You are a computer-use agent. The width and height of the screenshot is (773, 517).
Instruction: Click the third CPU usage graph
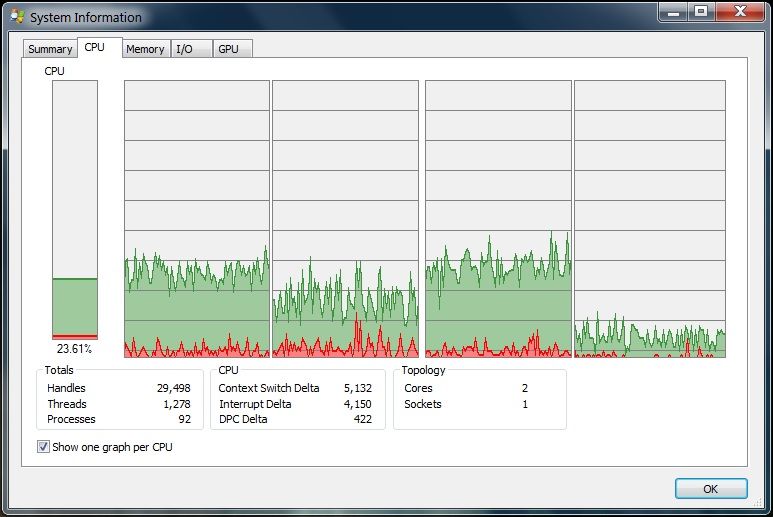[498, 219]
